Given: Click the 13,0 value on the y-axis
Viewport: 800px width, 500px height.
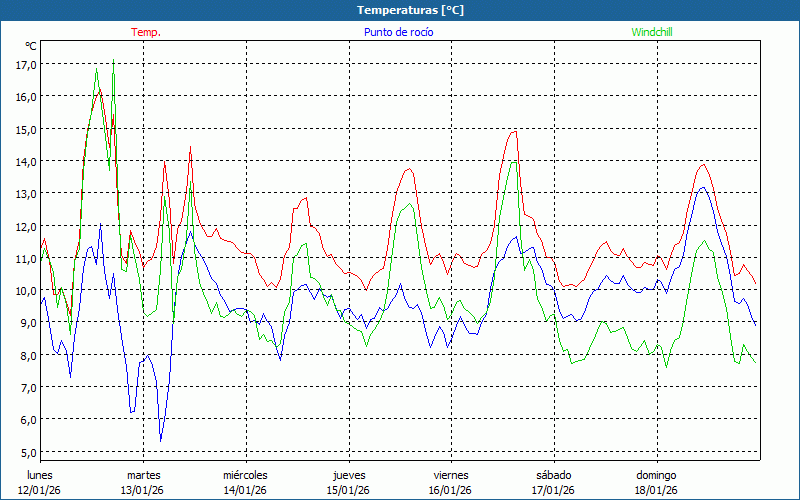Looking at the screenshot, I should (26, 194).
